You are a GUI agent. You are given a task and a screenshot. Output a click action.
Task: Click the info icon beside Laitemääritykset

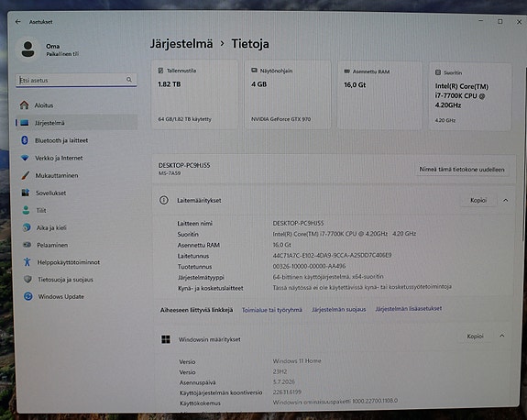click(164, 201)
